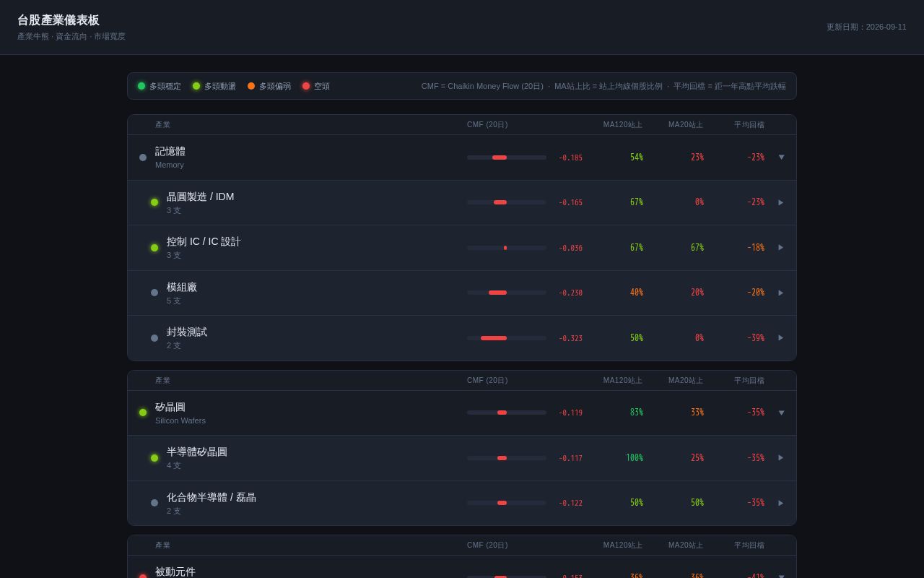
Task: Click the 台股產業儀表板 page title
Action: click(58, 20)
